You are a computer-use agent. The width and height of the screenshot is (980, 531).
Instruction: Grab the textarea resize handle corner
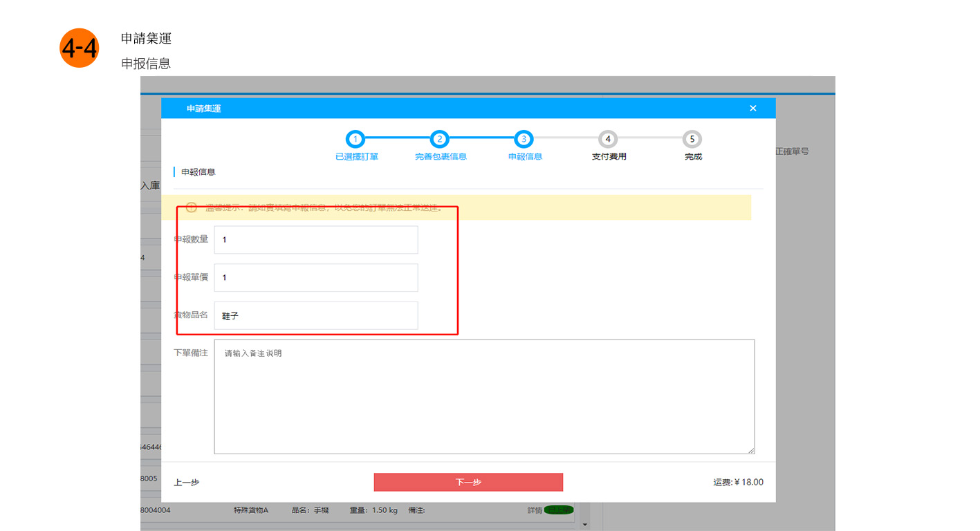pos(750,450)
